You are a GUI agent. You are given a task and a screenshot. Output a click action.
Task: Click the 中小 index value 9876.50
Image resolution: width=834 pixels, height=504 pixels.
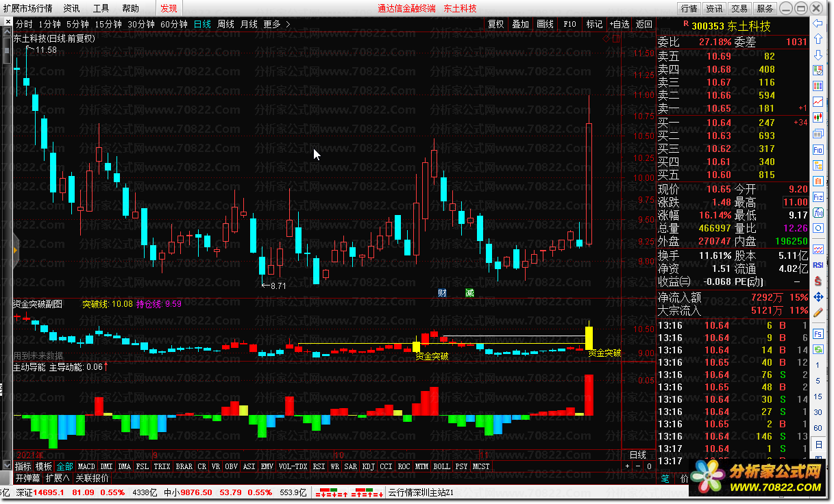(196, 492)
